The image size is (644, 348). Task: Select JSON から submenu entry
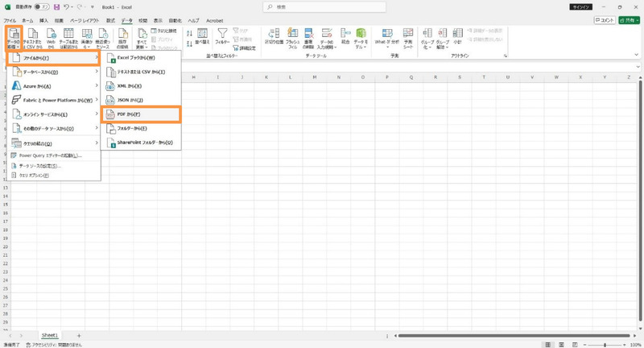(141, 100)
